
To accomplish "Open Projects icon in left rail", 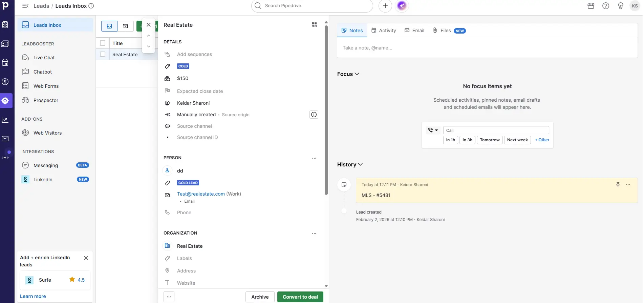I will 5,25.
